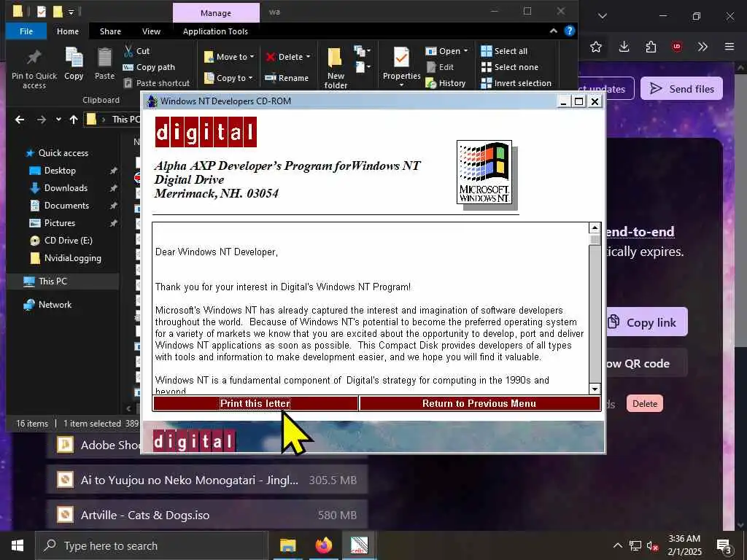Click browser bookmark star icon
Image resolution: width=747 pixels, height=560 pixels.
596,47
